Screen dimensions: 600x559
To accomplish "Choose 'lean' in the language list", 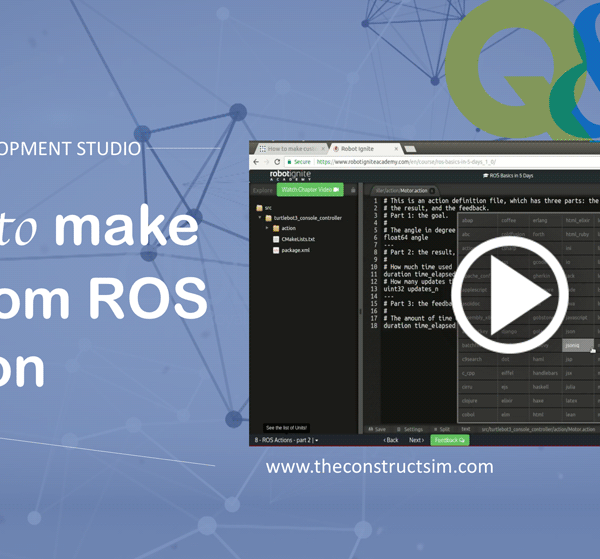I will pos(570,414).
